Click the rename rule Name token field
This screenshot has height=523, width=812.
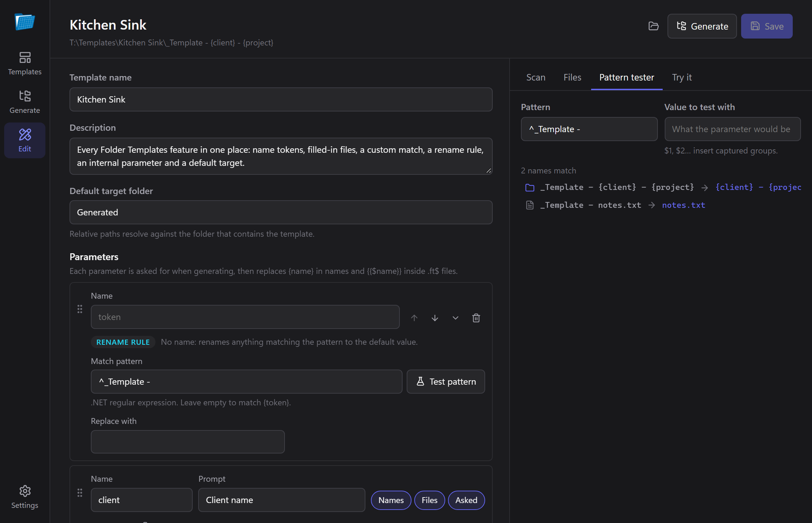[x=245, y=317]
